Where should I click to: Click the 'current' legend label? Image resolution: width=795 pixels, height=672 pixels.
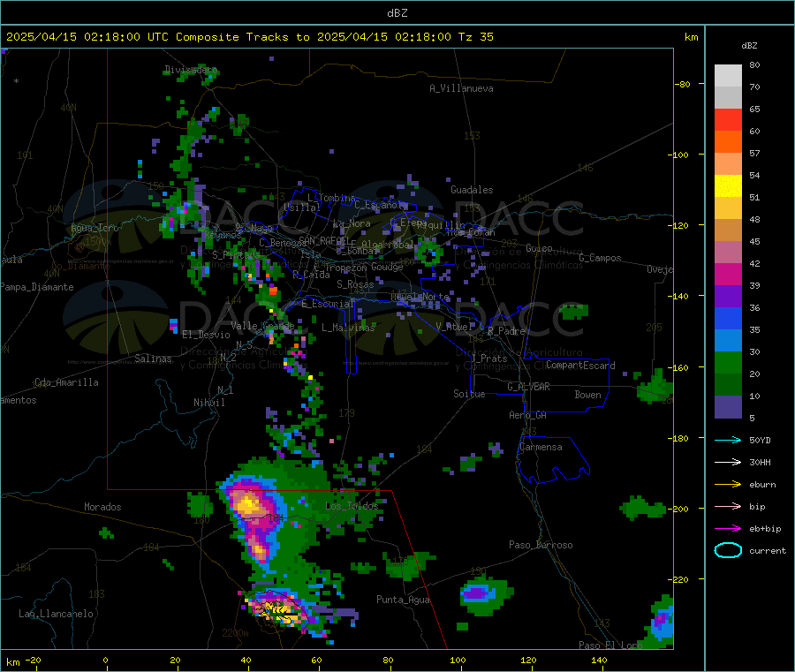coord(768,550)
